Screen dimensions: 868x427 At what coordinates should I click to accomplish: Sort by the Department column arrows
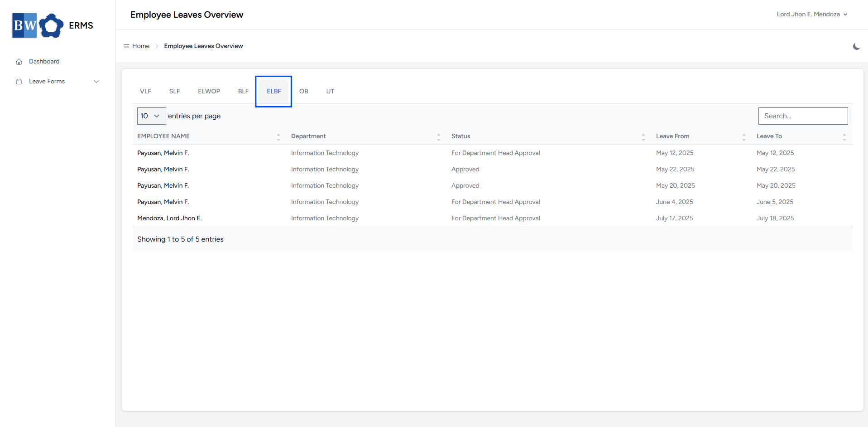439,137
